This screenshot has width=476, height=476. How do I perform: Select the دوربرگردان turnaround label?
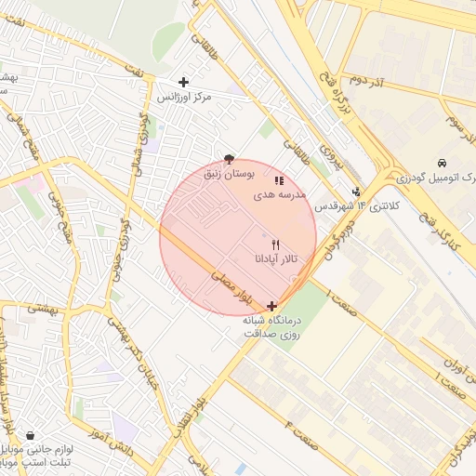[339, 240]
